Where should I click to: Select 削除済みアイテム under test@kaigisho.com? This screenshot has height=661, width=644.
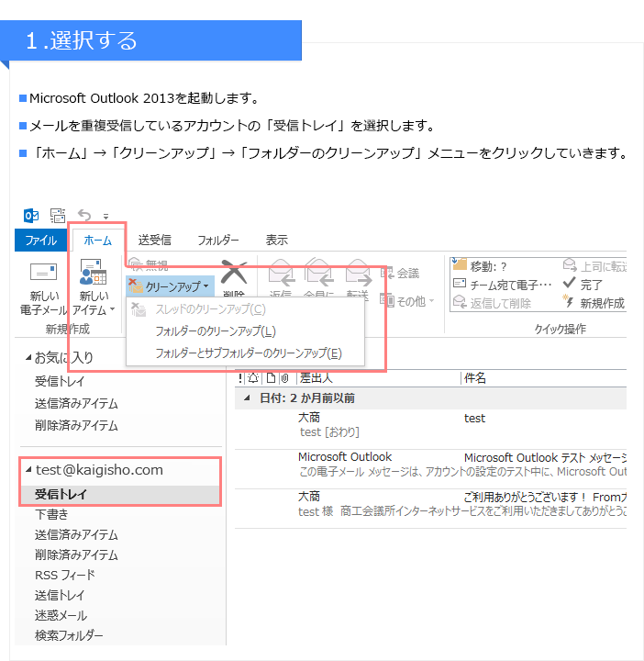point(76,555)
